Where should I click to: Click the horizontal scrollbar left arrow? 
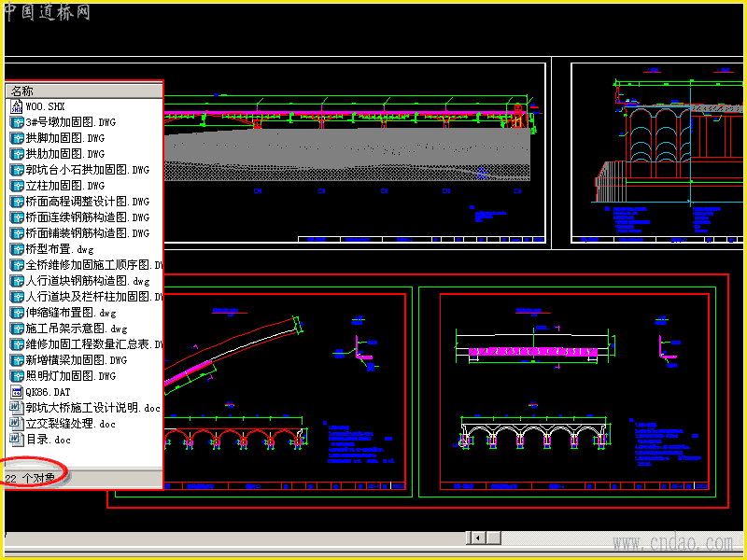(478, 539)
